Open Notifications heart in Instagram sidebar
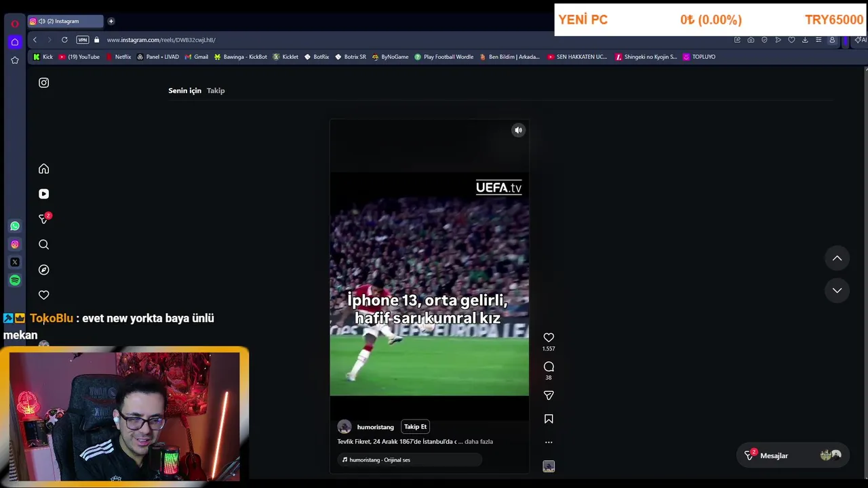868x488 pixels. (x=43, y=295)
